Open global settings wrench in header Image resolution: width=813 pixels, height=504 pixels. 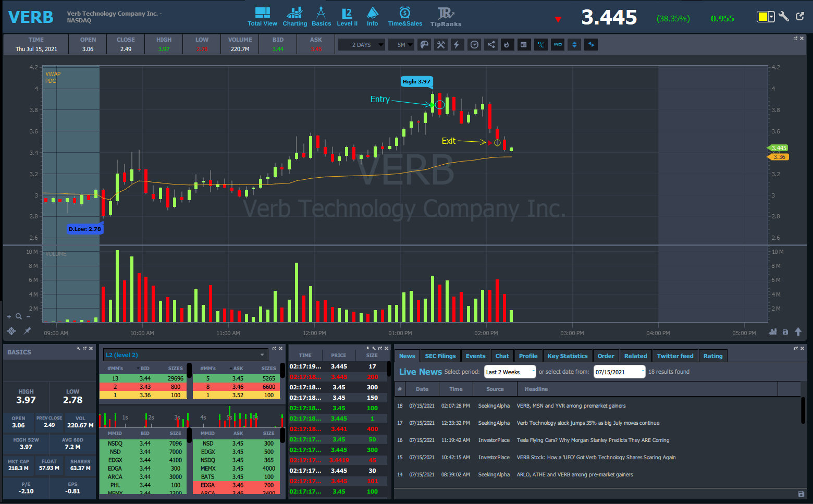(x=784, y=17)
